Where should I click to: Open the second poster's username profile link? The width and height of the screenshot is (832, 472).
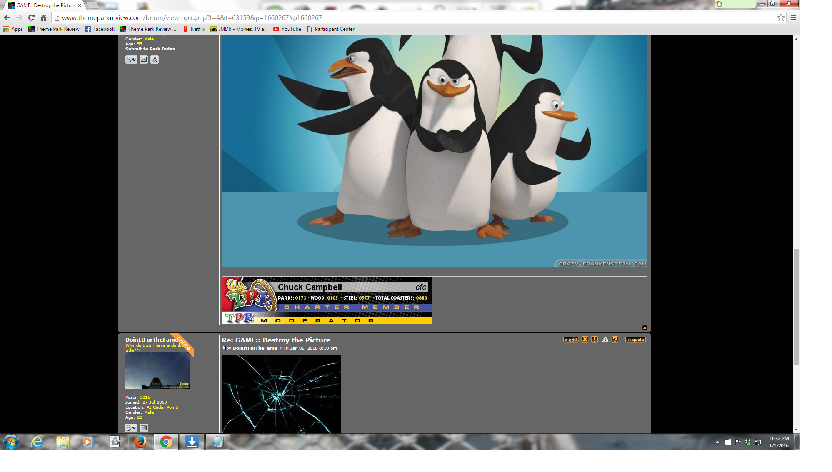point(152,340)
